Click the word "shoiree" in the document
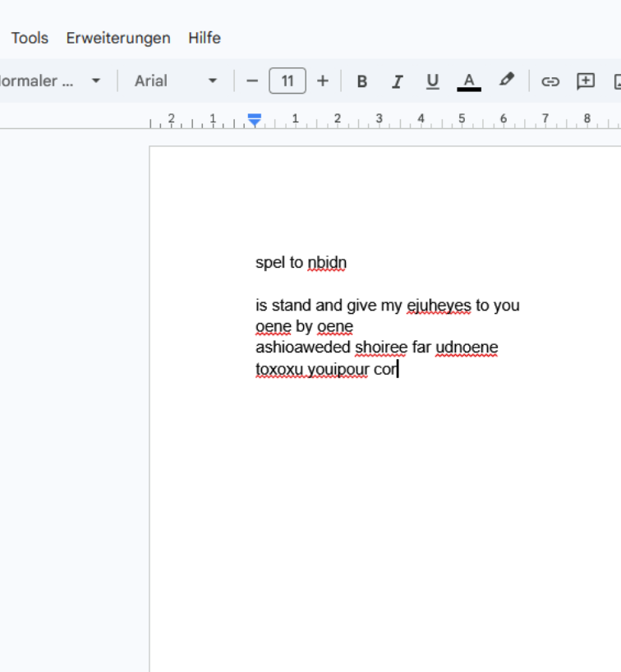The width and height of the screenshot is (621, 672). click(x=381, y=348)
